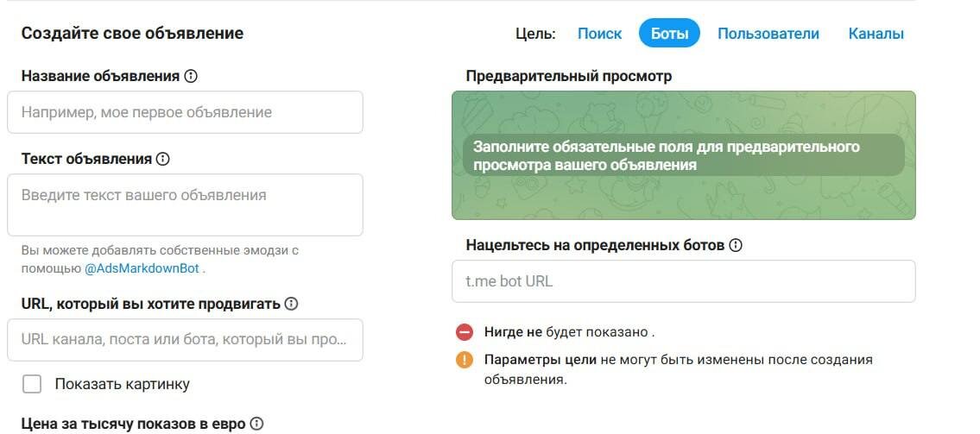Focus the Название объявления input field
The width and height of the screenshot is (980, 434).
click(x=185, y=112)
